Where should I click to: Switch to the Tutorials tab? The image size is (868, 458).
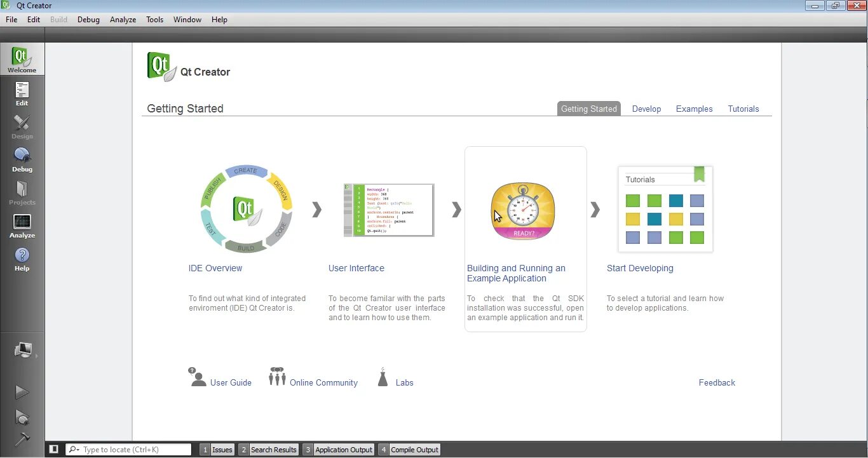coord(743,109)
